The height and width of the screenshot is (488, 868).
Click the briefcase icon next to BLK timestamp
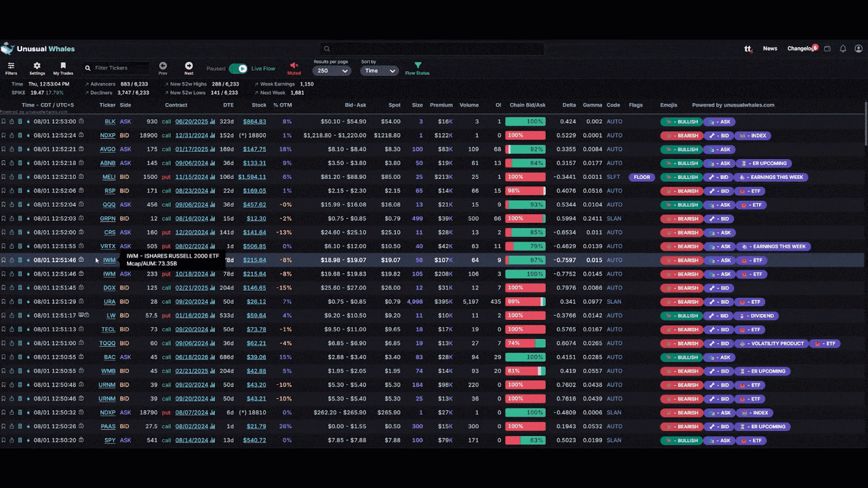[81, 121]
